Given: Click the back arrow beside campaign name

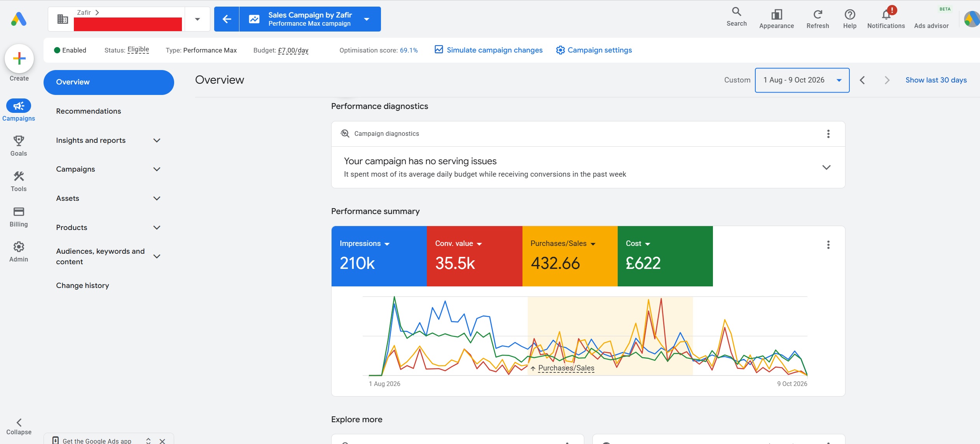Looking at the screenshot, I should tap(227, 19).
